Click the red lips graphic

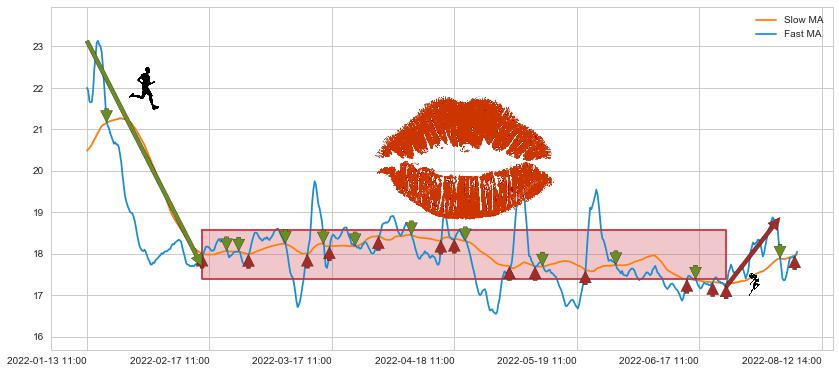(x=464, y=158)
